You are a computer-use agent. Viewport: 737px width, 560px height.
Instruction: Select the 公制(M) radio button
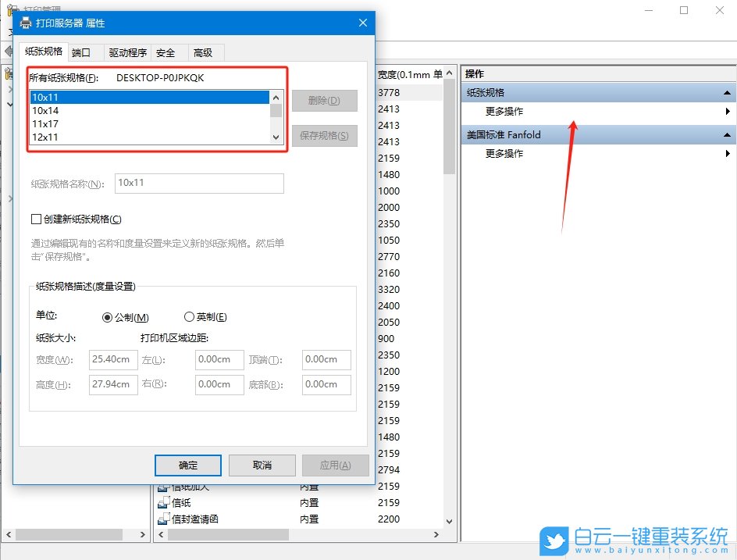coord(106,316)
